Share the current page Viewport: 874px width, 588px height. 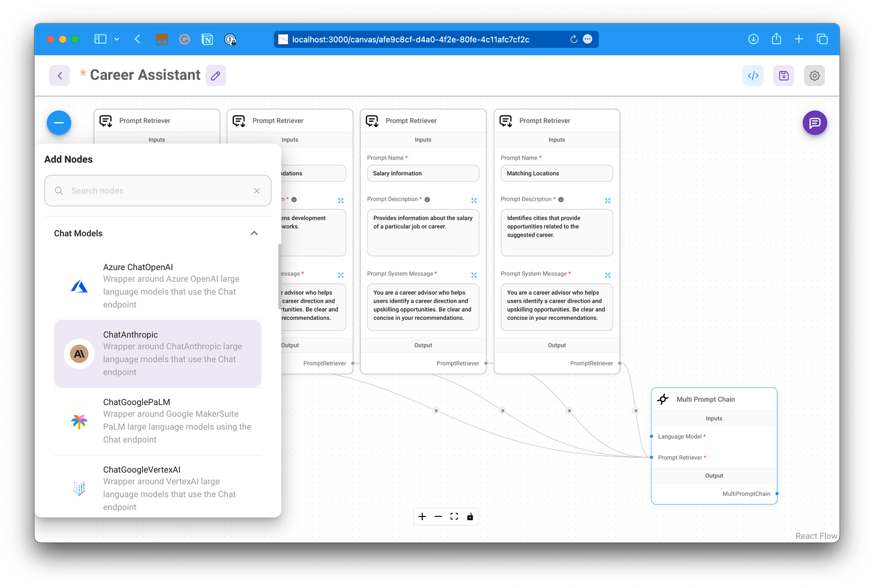pos(776,39)
